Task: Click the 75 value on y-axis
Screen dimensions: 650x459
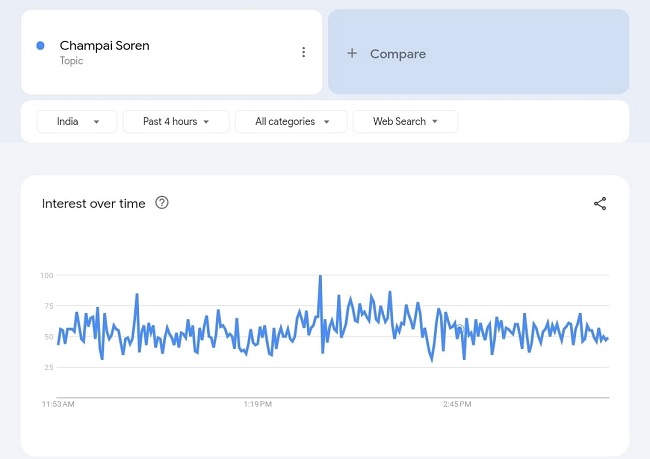Action: point(47,306)
